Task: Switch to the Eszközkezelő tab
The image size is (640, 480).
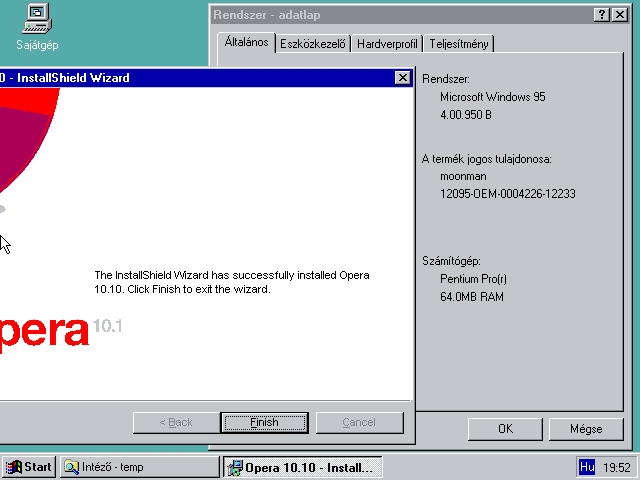Action: click(313, 44)
